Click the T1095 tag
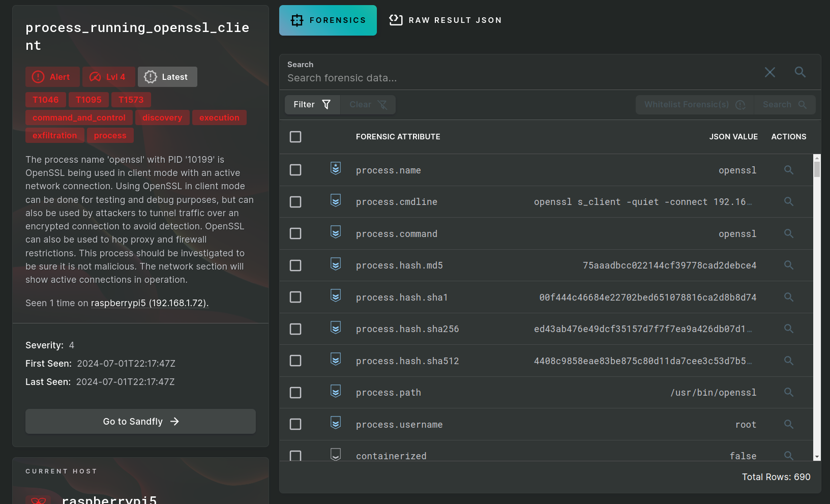 coord(88,100)
